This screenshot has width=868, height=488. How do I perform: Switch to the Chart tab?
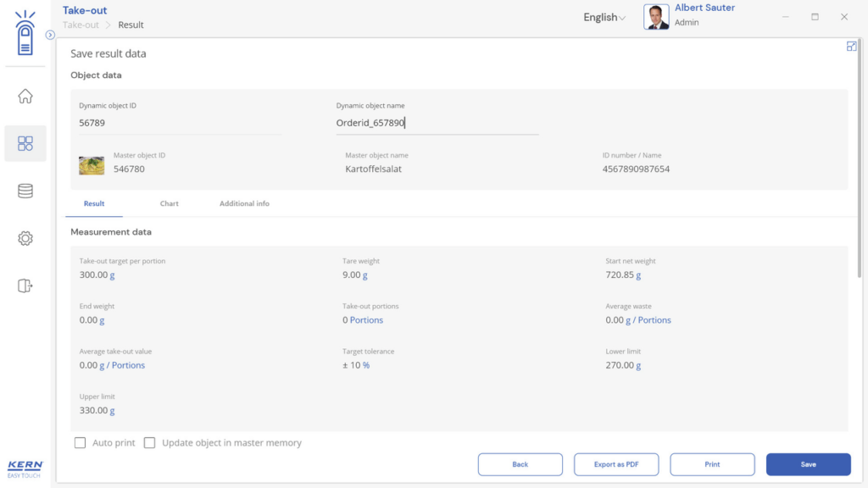pos(170,203)
